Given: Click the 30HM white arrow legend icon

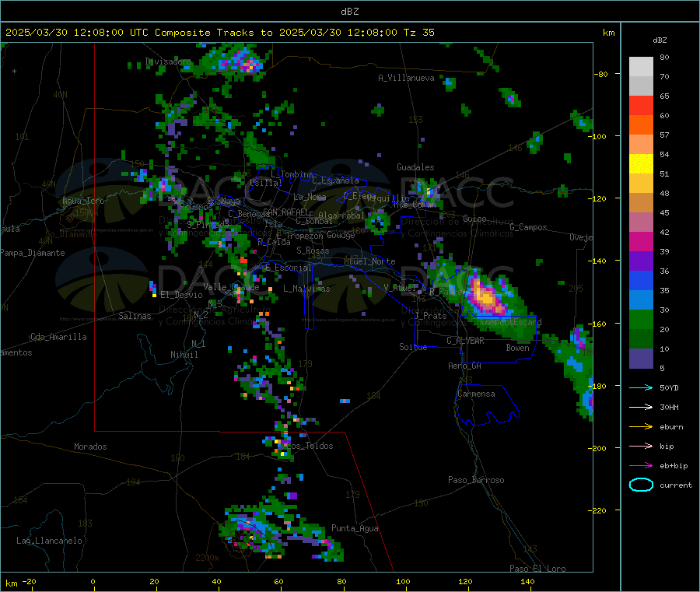Looking at the screenshot, I should 641,407.
